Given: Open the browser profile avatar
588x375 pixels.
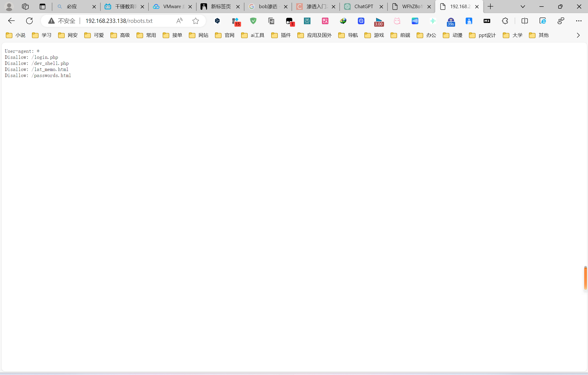Looking at the screenshot, I should click(x=9, y=7).
